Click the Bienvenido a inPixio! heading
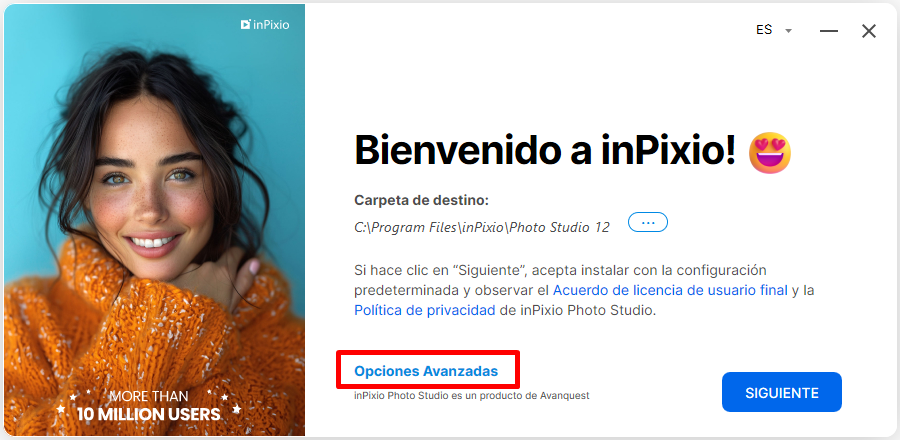Viewport: 900px width, 440px height. (545, 149)
